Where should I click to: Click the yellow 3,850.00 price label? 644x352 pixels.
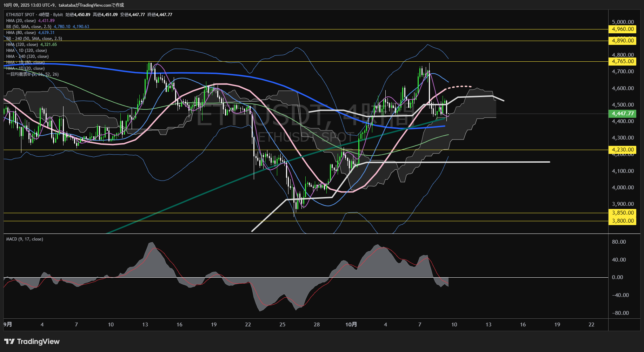(623, 213)
